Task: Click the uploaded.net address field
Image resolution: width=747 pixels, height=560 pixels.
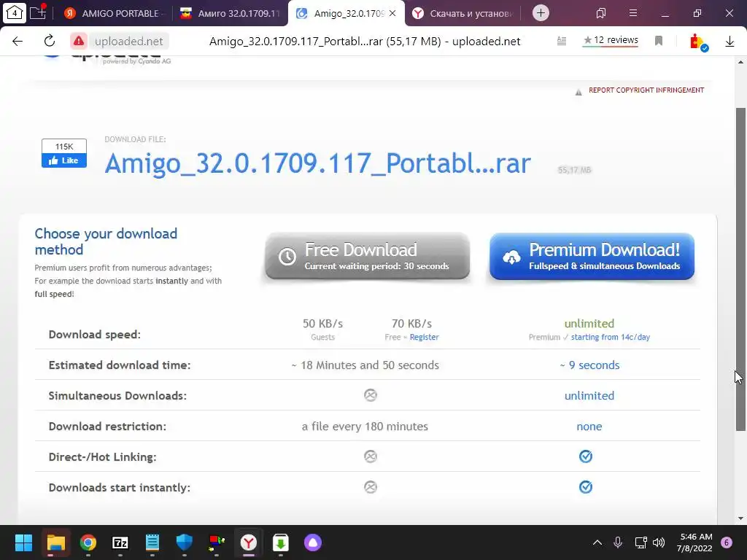Action: point(128,42)
